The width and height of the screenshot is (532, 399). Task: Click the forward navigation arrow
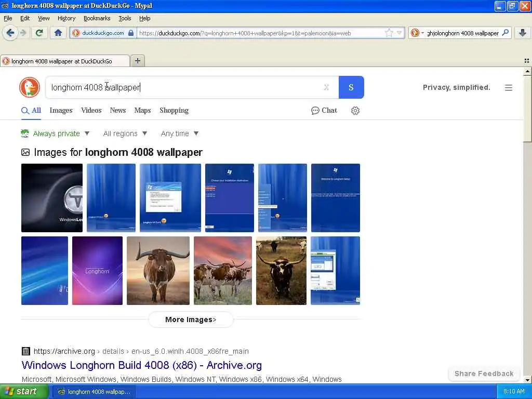coord(23,33)
